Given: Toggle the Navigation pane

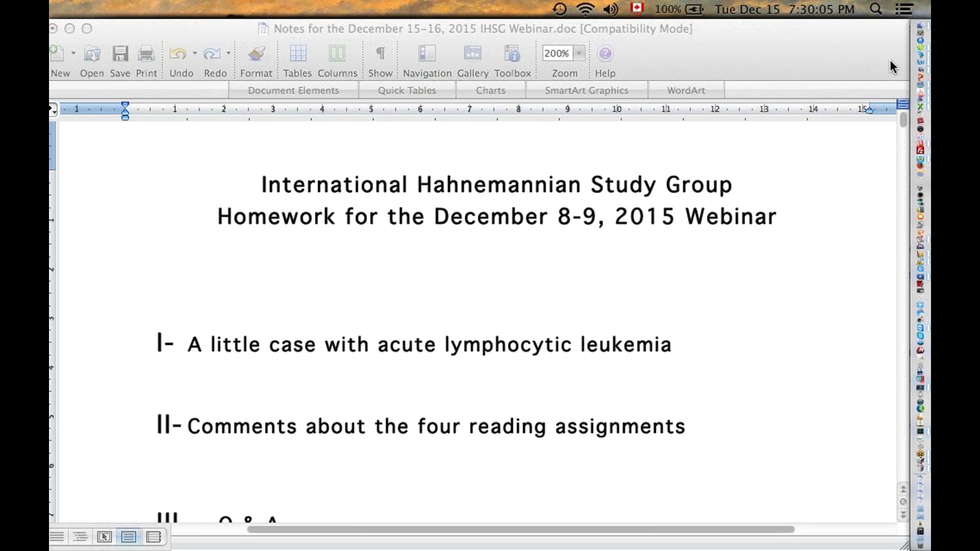Looking at the screenshot, I should [x=427, y=53].
